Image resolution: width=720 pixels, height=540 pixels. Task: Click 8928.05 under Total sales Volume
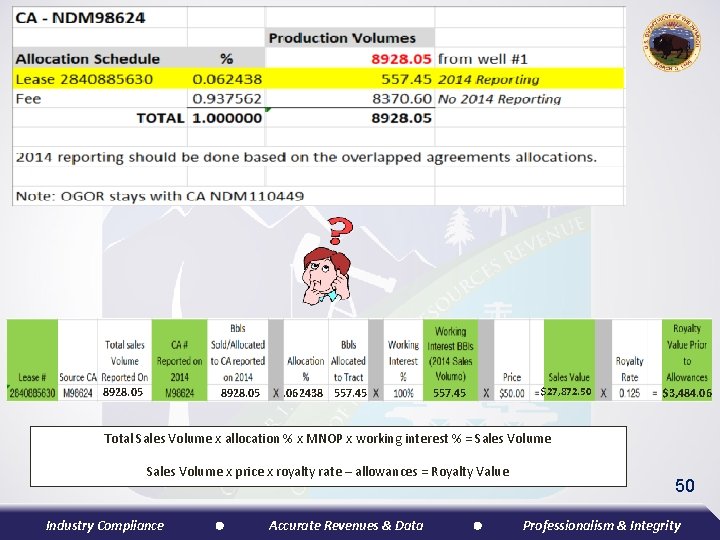point(123,392)
